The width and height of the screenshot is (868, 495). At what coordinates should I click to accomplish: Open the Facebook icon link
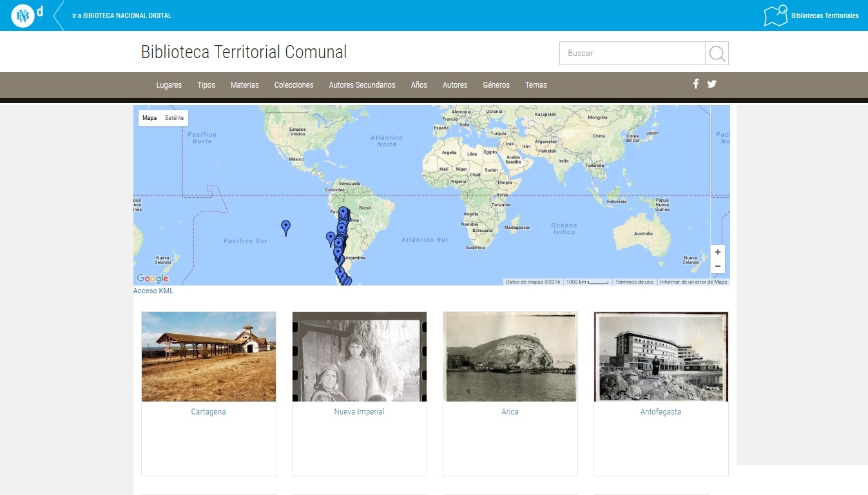pos(696,84)
